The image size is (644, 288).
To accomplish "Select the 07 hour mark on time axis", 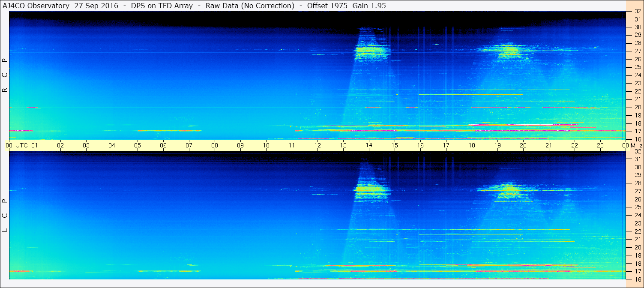I will point(189,145).
